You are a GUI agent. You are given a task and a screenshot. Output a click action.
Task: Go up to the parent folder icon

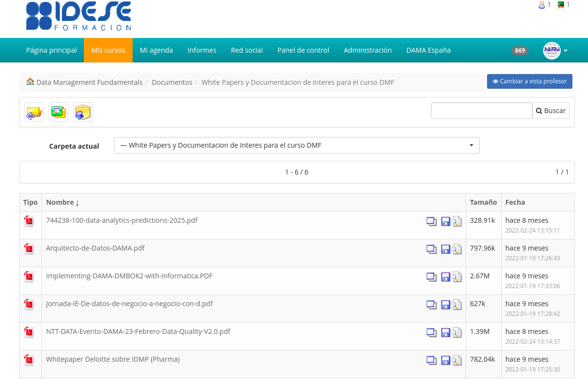click(34, 112)
